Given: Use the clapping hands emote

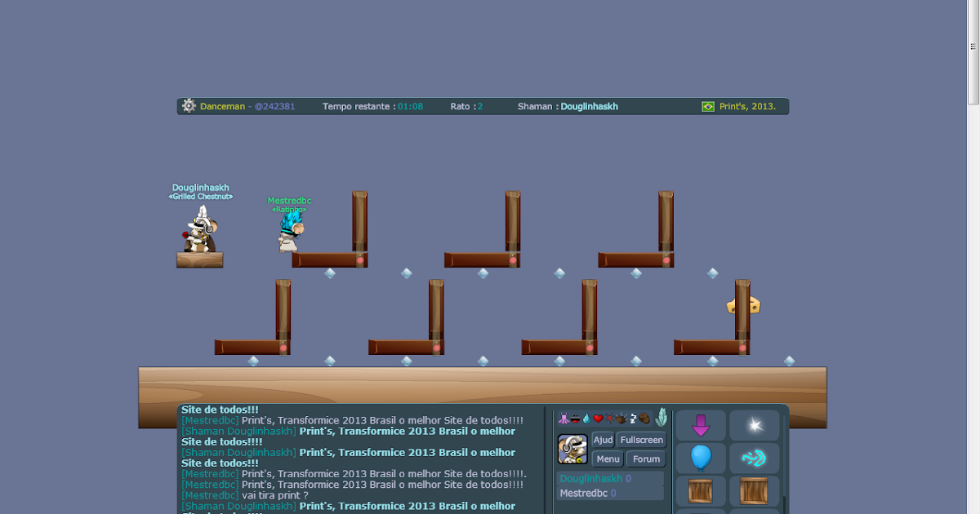Looking at the screenshot, I should coord(621,419).
